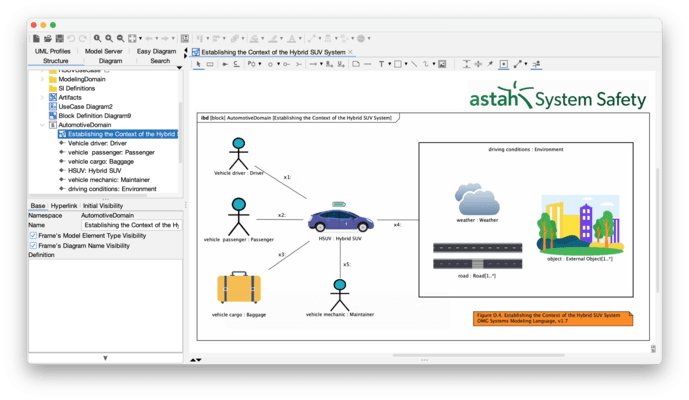Expand the ModelingDomain folder
Image resolution: width=689 pixels, height=400 pixels.
42,80
